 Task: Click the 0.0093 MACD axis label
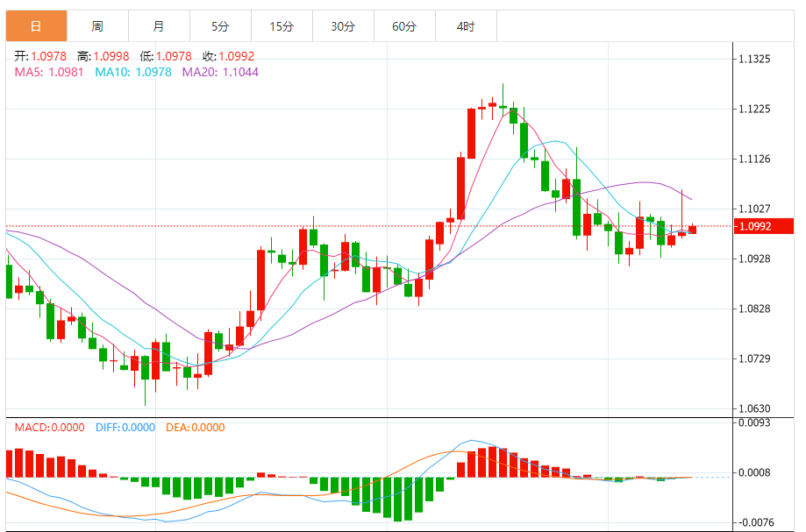754,422
